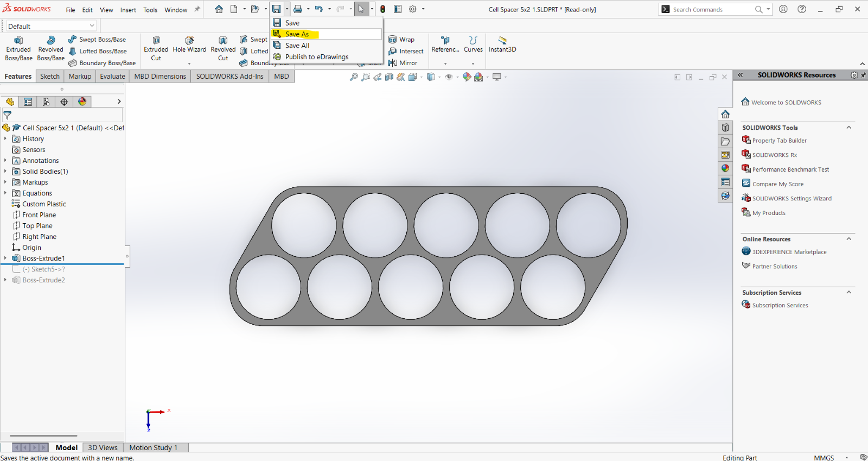Open the Curves dropdown arrow
The height and width of the screenshot is (461, 868).
(473, 64)
